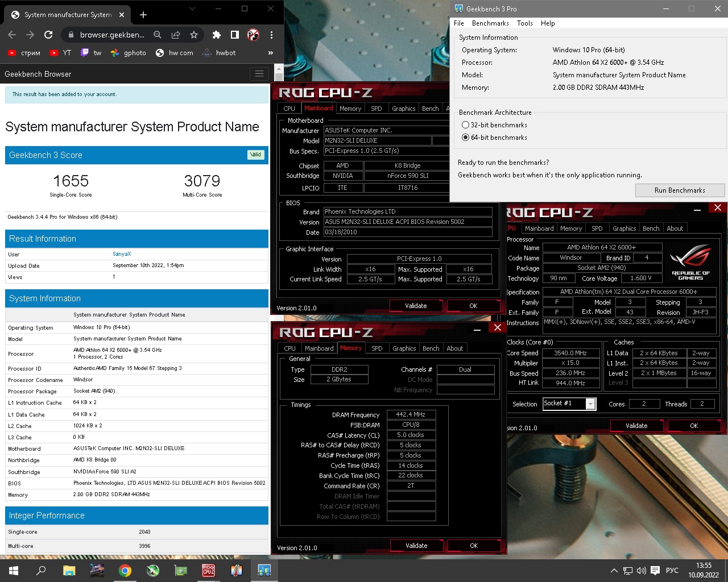
Task: Open the hwbot bookmark
Action: pyautogui.click(x=219, y=53)
